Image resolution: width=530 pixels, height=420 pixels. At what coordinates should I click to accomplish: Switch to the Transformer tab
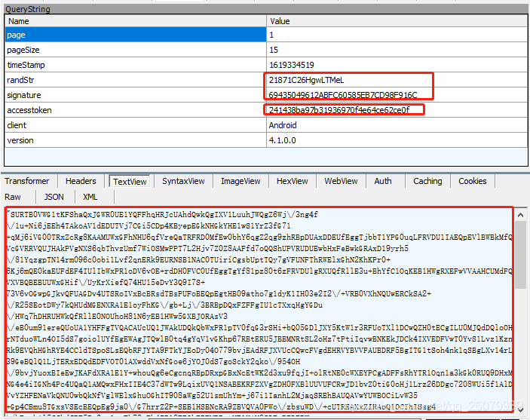[26, 181]
